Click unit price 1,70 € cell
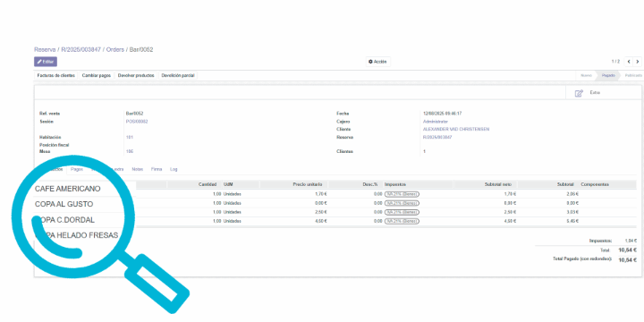The width and height of the screenshot is (644, 322). click(x=321, y=194)
